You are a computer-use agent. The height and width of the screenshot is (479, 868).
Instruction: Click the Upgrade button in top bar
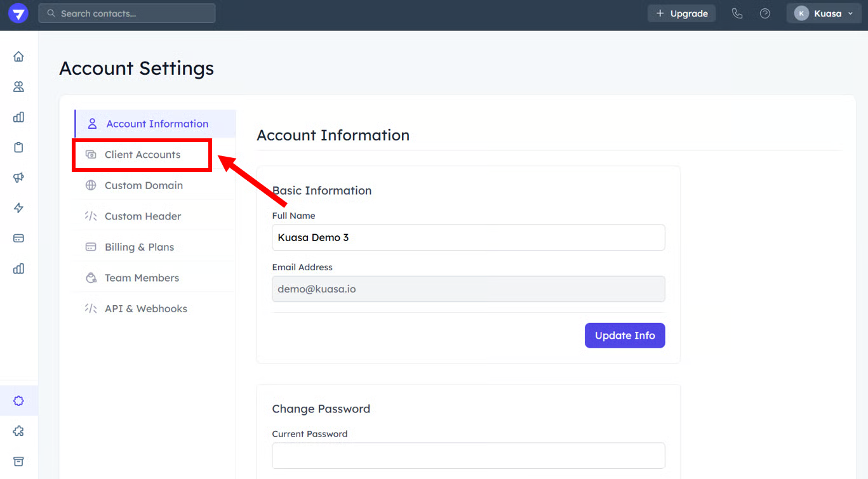(681, 13)
